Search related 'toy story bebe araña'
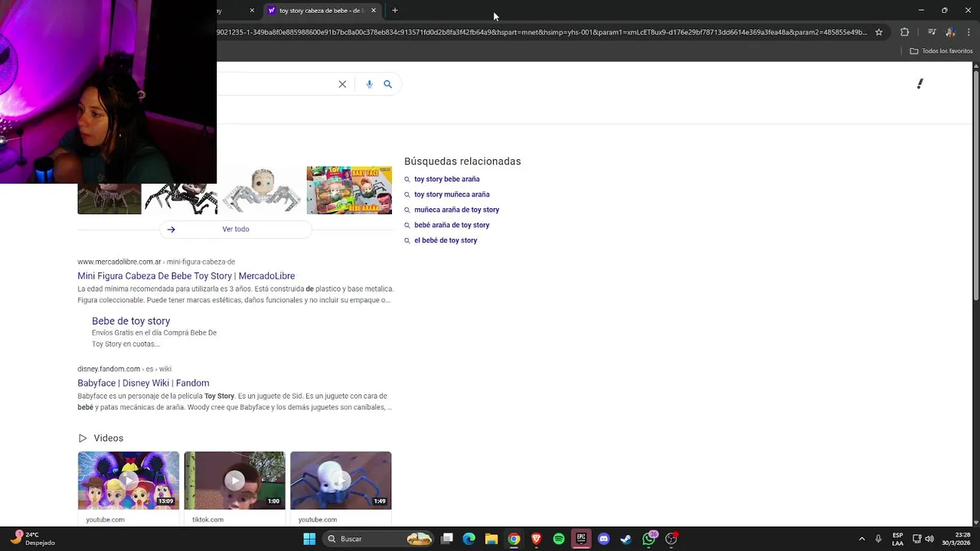 point(446,179)
